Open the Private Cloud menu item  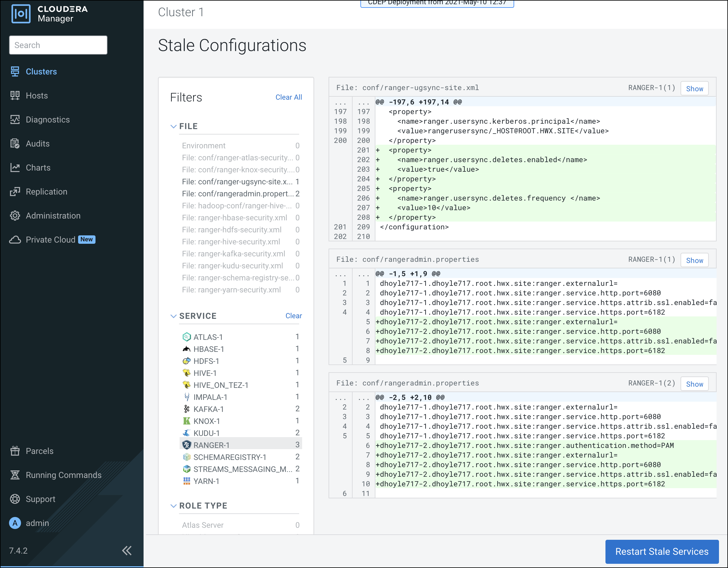coord(50,240)
